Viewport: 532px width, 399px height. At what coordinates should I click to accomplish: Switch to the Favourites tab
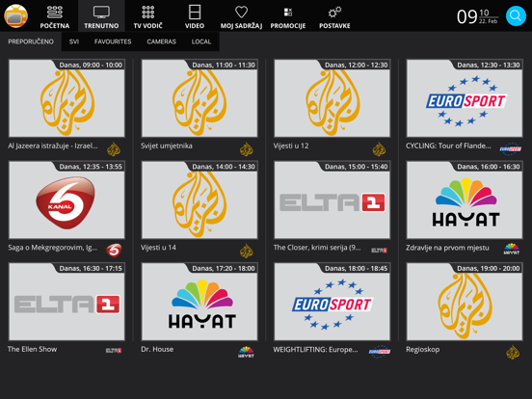[113, 41]
